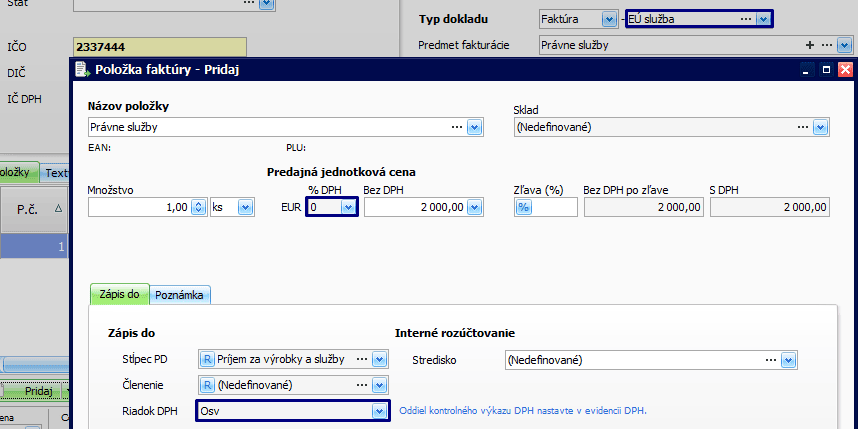858x429 pixels.
Task: Click ellipsis button in Stĺpec PD field
Action: click(361, 359)
